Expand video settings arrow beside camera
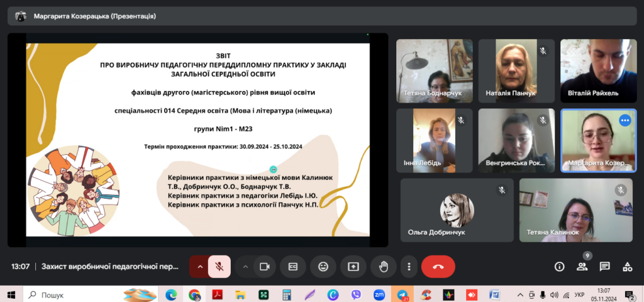 click(246, 266)
